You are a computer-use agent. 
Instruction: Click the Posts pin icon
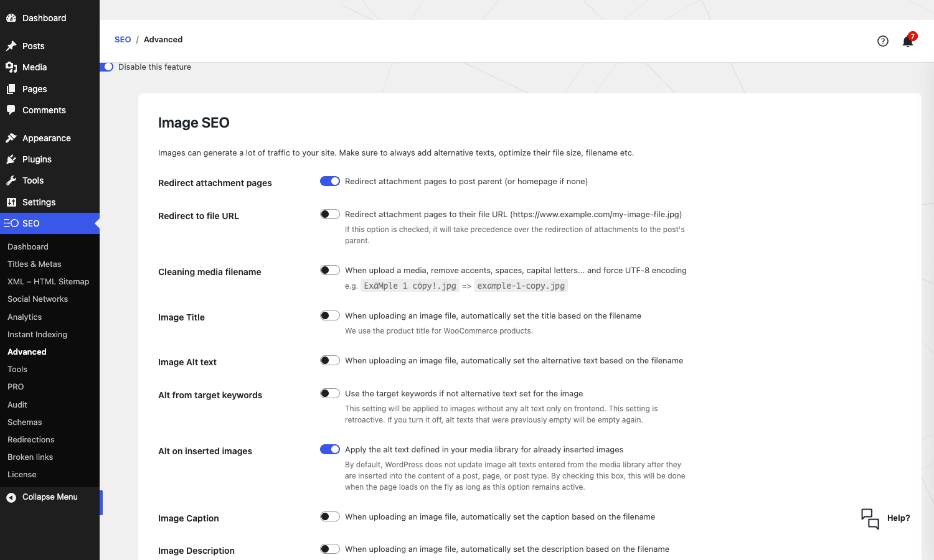(11, 46)
